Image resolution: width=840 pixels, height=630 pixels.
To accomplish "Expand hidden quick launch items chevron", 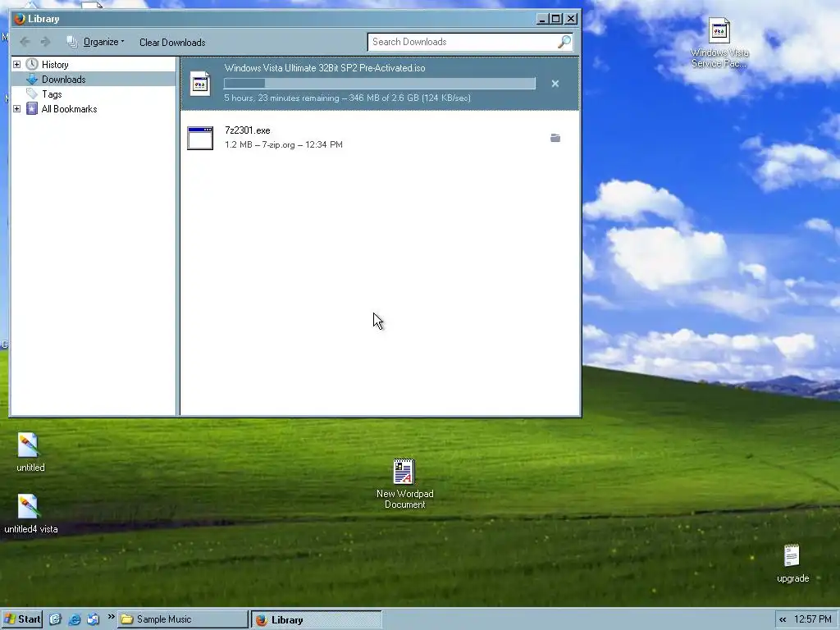I will click(x=111, y=617).
